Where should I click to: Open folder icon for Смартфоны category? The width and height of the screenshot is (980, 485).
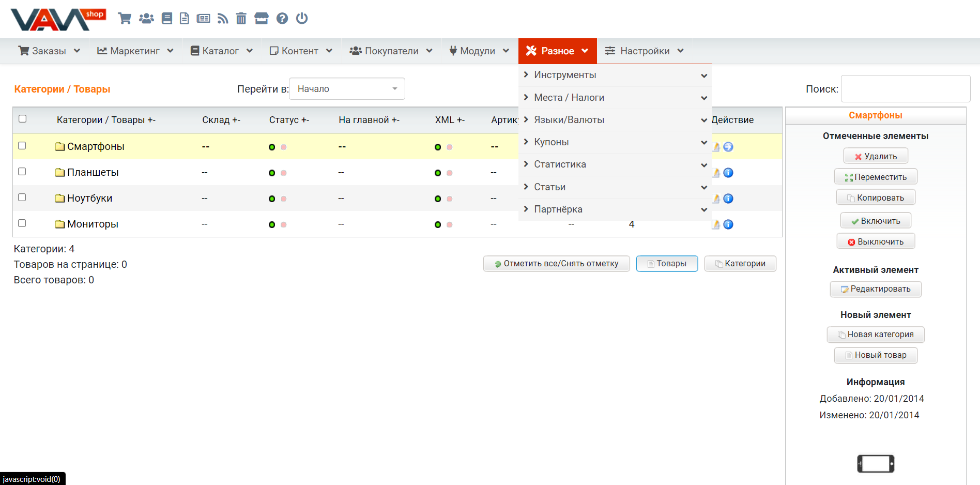(x=60, y=147)
